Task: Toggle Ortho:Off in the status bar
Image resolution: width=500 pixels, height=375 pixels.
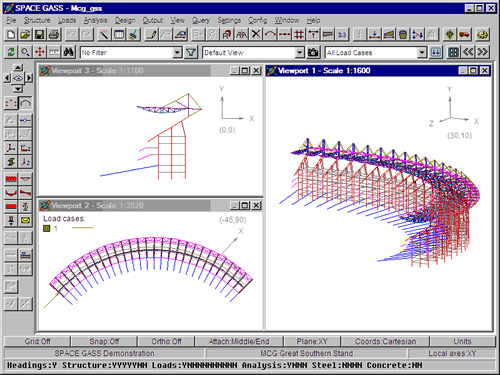Action: [x=166, y=341]
